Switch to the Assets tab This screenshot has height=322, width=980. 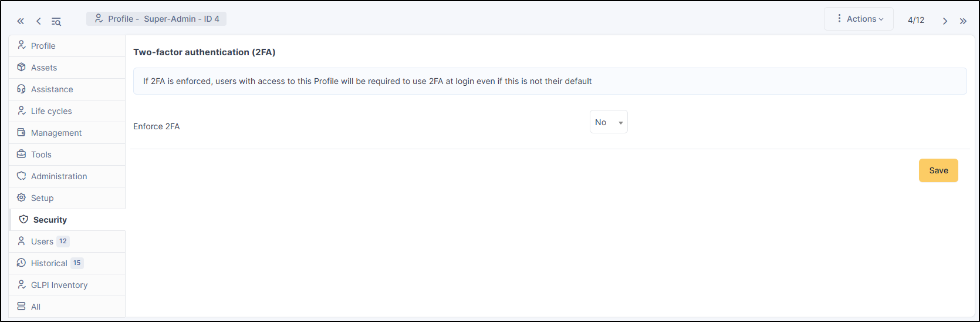point(44,68)
